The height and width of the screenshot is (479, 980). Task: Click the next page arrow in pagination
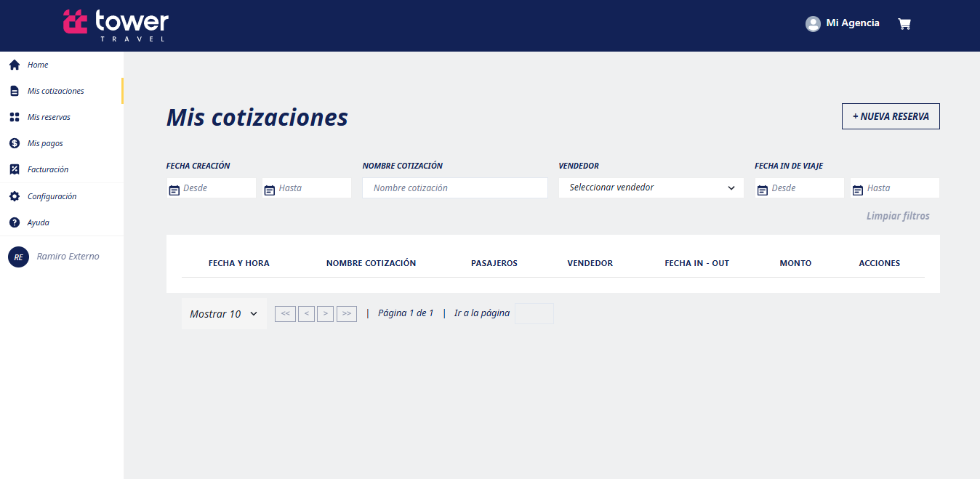click(325, 313)
